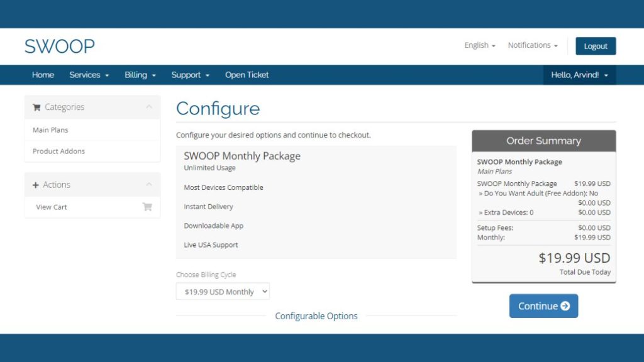Click the Logout button
The width and height of the screenshot is (644, 362).
pos(596,46)
